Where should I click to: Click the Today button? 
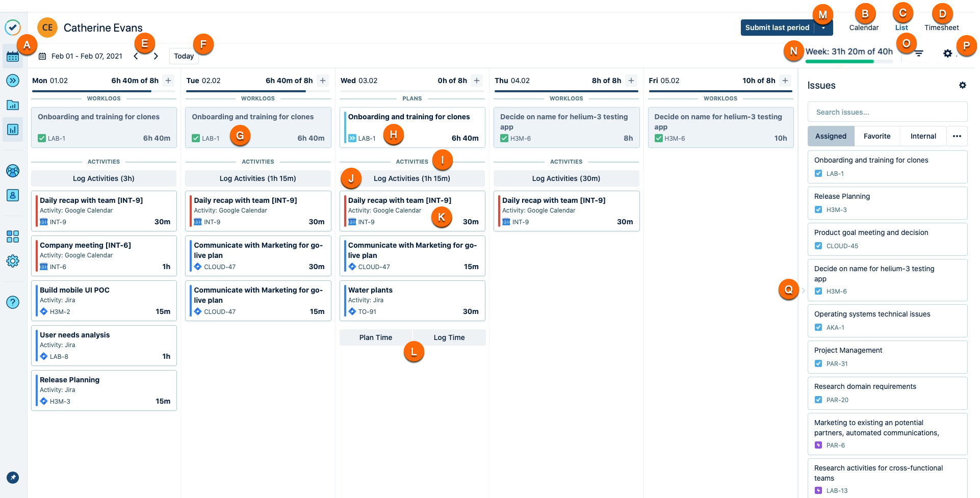pyautogui.click(x=184, y=56)
